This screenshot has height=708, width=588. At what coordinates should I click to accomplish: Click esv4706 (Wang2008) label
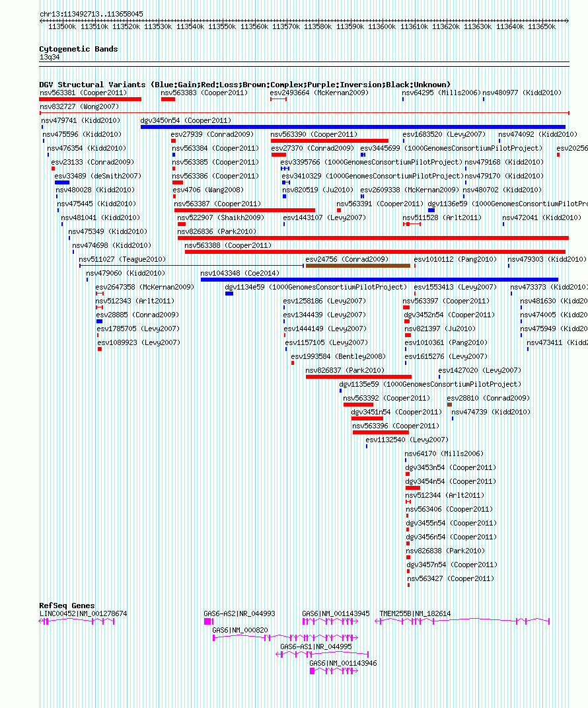(x=208, y=190)
